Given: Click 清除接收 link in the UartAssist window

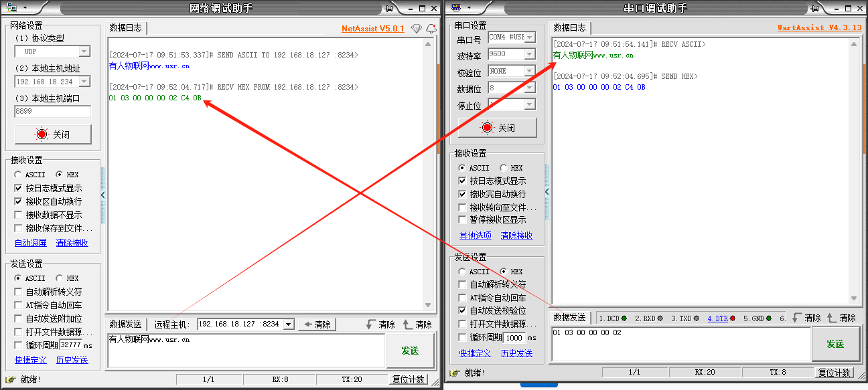Looking at the screenshot, I should pos(517,235).
